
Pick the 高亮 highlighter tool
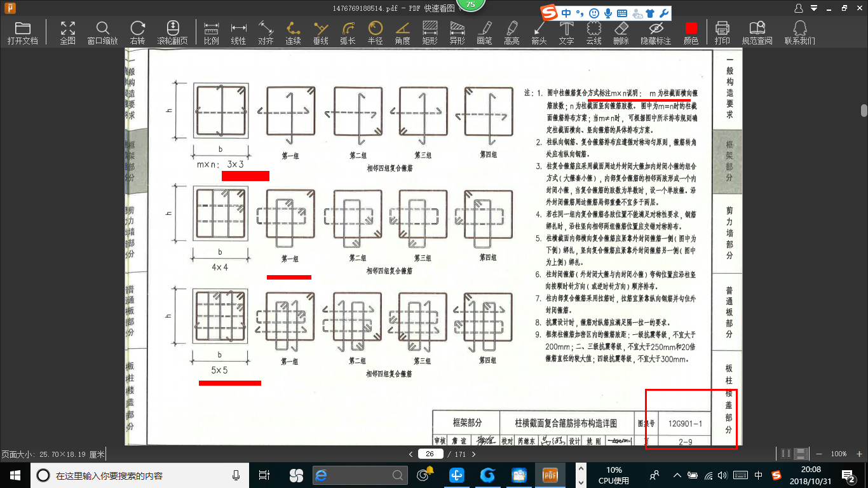pyautogui.click(x=512, y=32)
